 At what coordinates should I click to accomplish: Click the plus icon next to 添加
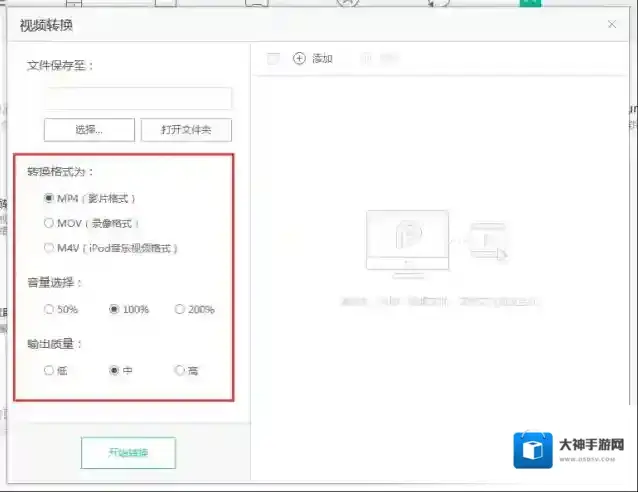(299, 59)
